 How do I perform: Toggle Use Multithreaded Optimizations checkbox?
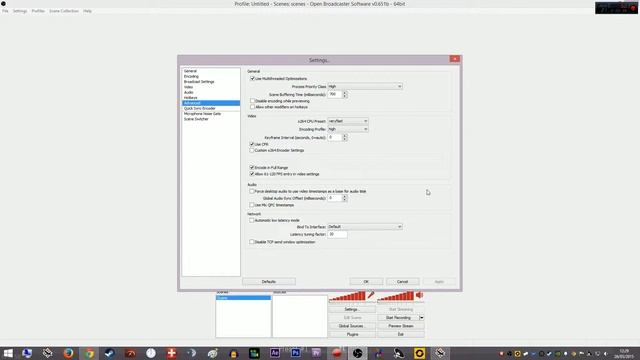click(252, 78)
